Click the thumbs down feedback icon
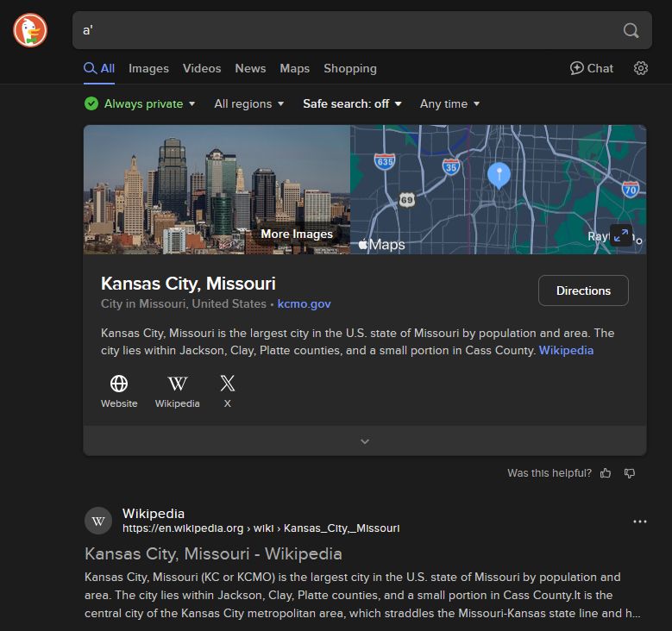 630,473
